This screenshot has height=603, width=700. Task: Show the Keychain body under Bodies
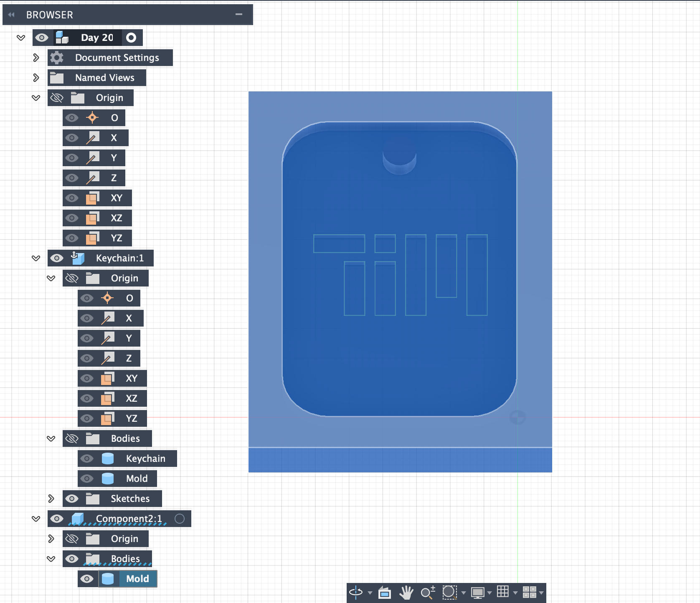[x=87, y=459]
